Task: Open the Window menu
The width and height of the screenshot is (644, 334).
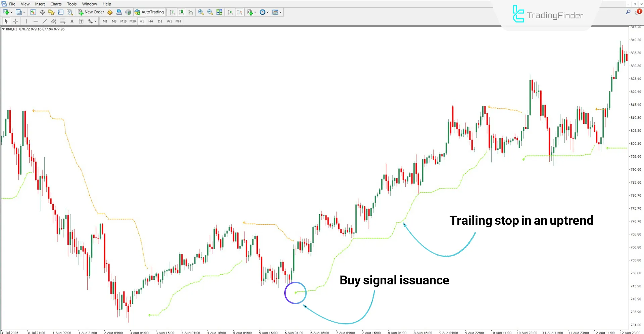Action: coord(90,4)
